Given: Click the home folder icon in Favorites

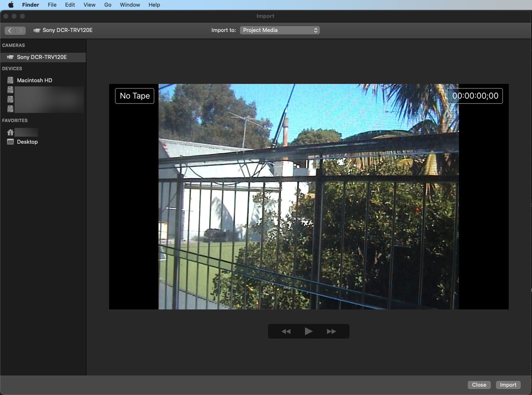Looking at the screenshot, I should pyautogui.click(x=10, y=132).
